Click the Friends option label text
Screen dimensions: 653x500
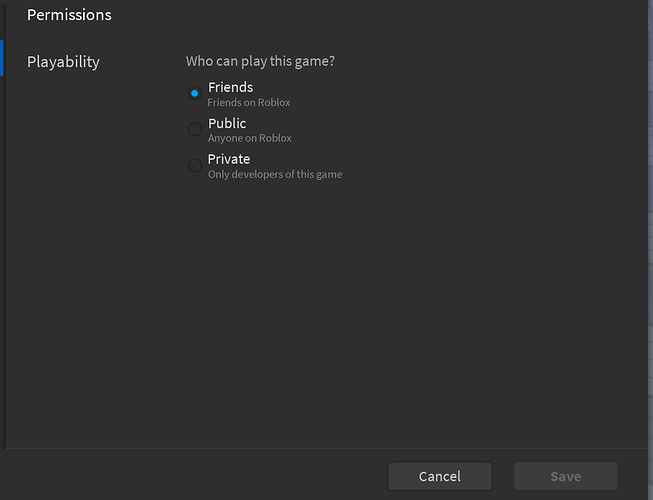[230, 87]
